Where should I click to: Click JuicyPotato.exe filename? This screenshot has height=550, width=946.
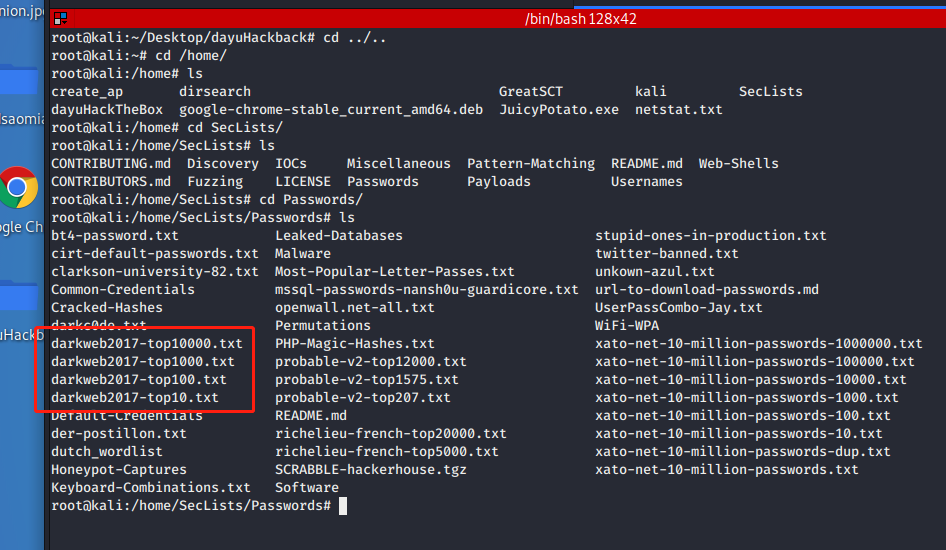(x=559, y=110)
